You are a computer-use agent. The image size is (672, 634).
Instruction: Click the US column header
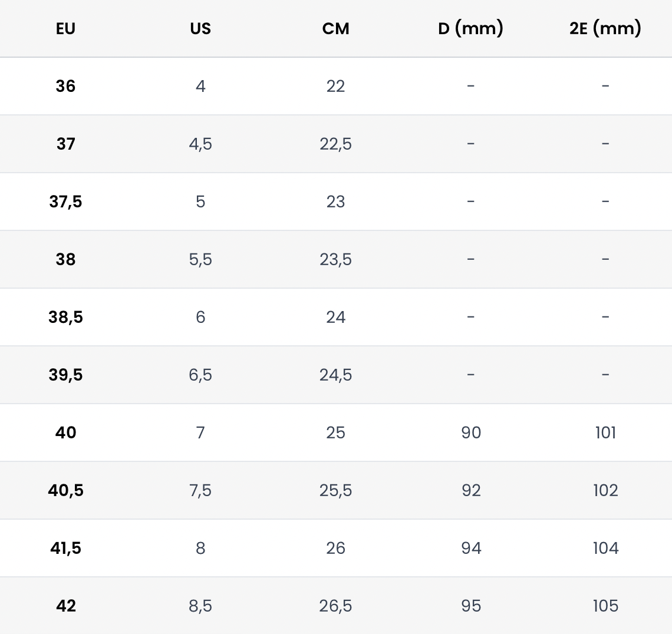coord(200,28)
